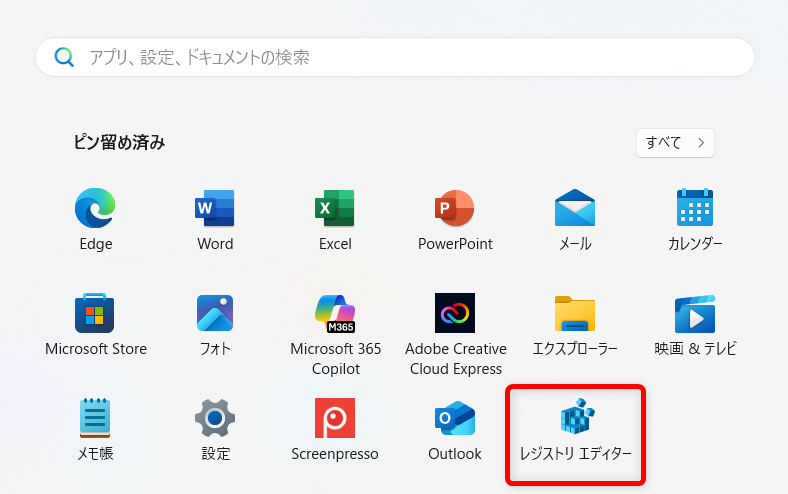Open the フォト app icon
This screenshot has width=788, height=494.
[215, 313]
